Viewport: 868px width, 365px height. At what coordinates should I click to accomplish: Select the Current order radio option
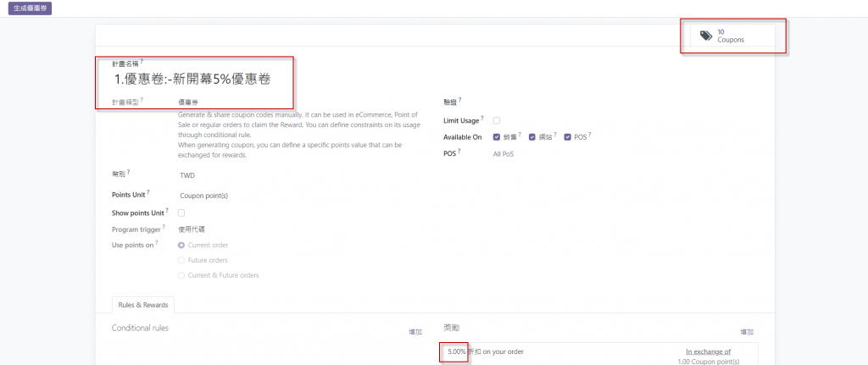coord(181,245)
